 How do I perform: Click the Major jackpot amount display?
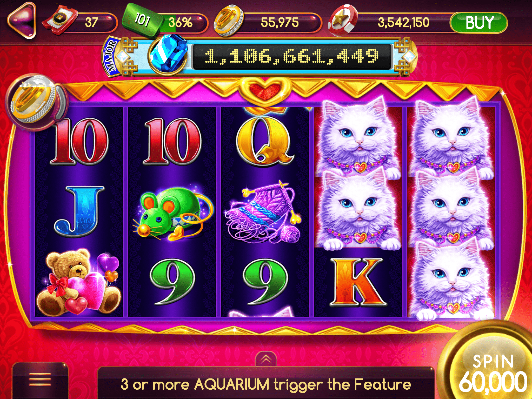(x=292, y=56)
